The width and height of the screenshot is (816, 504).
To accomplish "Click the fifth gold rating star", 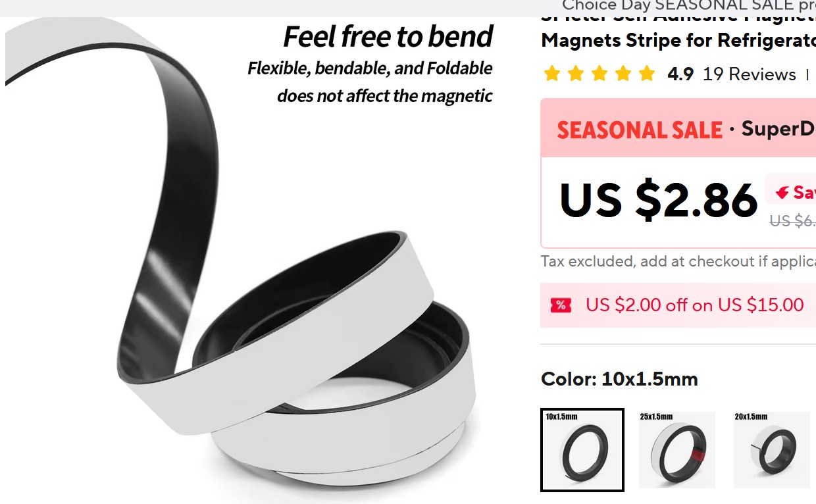I will (x=647, y=74).
